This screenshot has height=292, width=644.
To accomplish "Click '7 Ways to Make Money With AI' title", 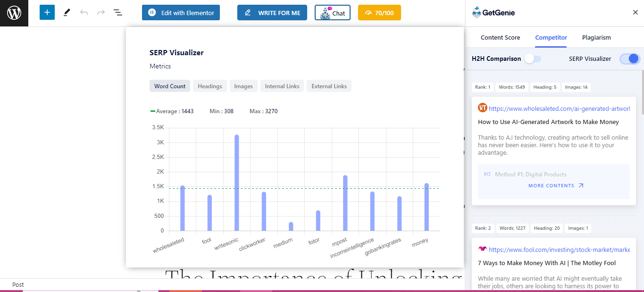I will tap(547, 263).
